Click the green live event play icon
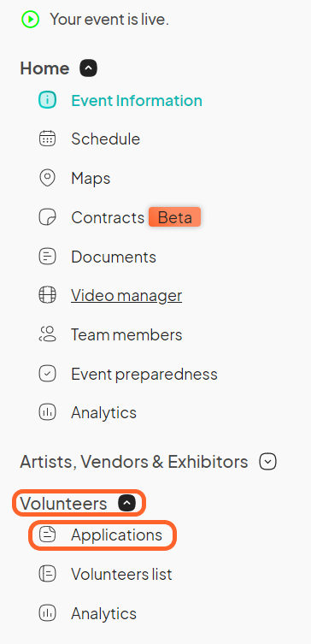Image resolution: width=311 pixels, height=644 pixels. (x=31, y=20)
